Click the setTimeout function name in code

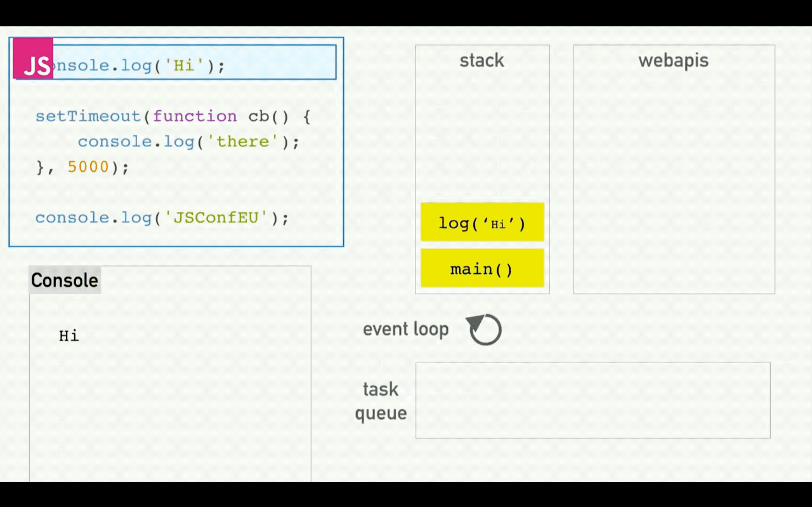[88, 116]
